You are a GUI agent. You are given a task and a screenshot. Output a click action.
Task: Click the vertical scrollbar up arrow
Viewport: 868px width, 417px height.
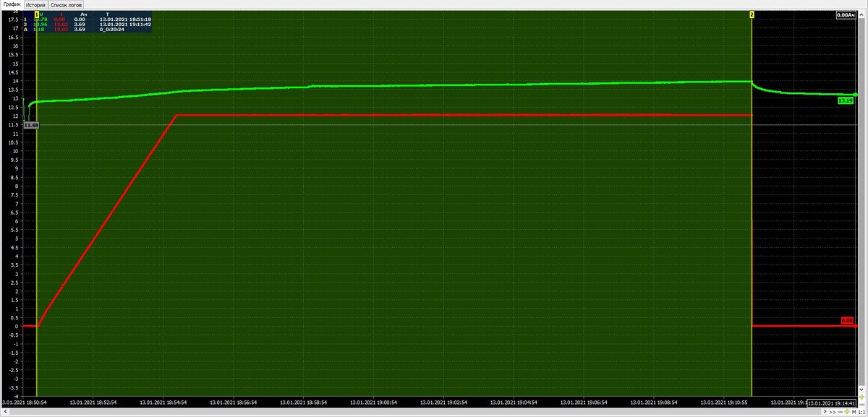coord(861,14)
